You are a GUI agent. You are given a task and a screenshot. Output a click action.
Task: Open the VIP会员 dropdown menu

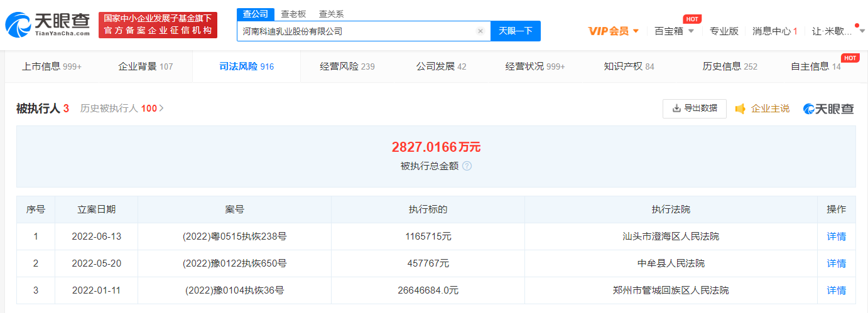coord(614,31)
